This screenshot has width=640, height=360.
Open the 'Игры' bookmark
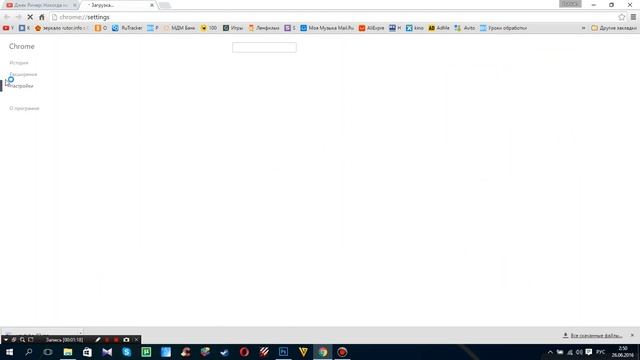point(233,28)
